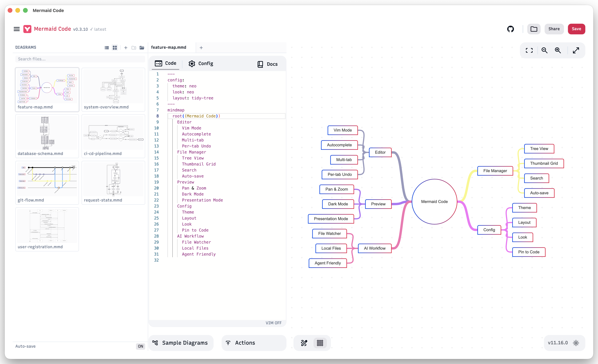Click the Mermaid Code root node
598x364 pixels.
pyautogui.click(x=434, y=202)
